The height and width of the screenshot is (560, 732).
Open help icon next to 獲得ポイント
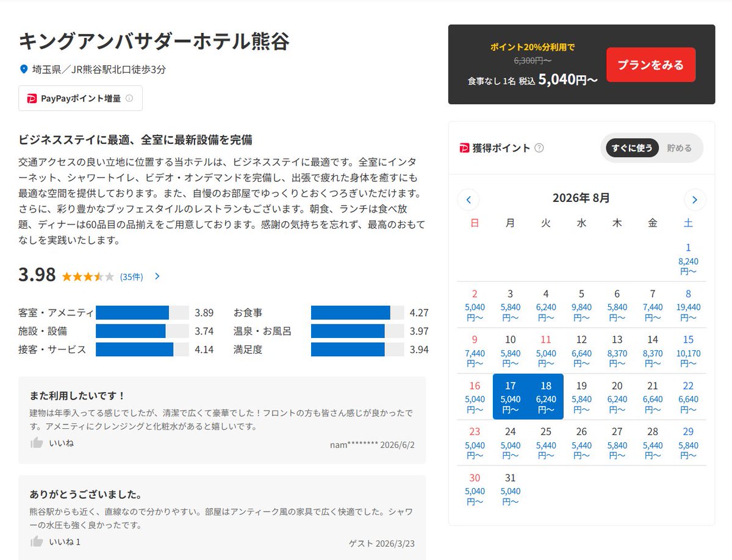[539, 148]
